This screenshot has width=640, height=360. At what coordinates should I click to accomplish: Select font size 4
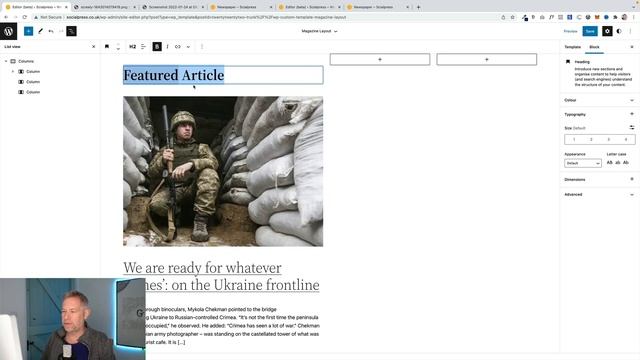(x=626, y=140)
